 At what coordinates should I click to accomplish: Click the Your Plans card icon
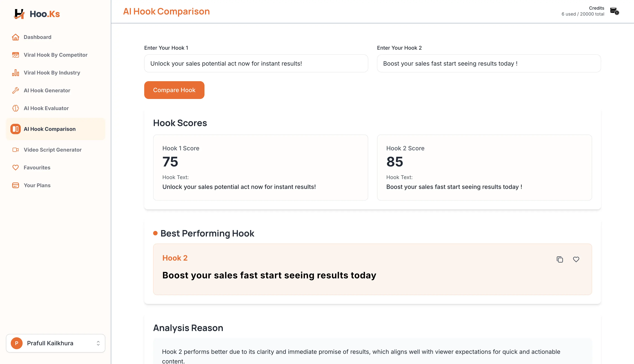point(16,185)
